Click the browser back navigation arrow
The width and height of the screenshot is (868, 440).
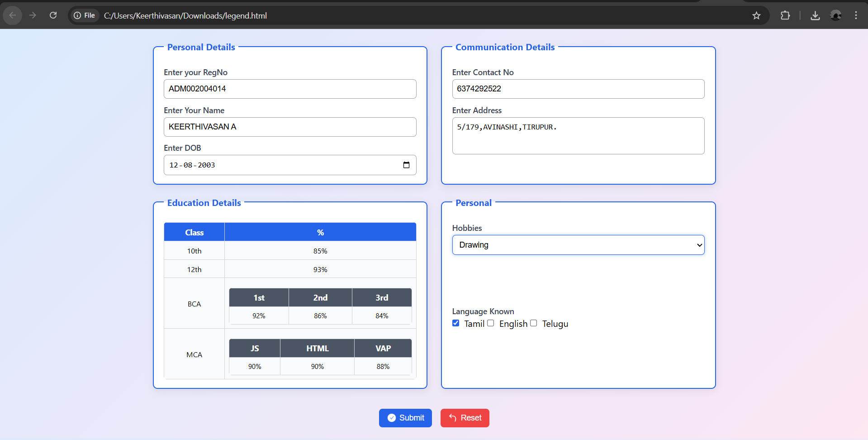12,15
